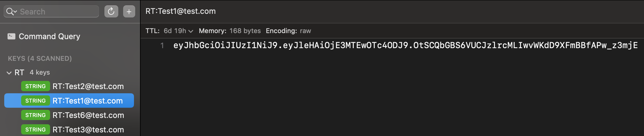The width and height of the screenshot is (644, 136).
Task: Click STRING badge of RT:Test3@test.com
Action: [x=36, y=130]
